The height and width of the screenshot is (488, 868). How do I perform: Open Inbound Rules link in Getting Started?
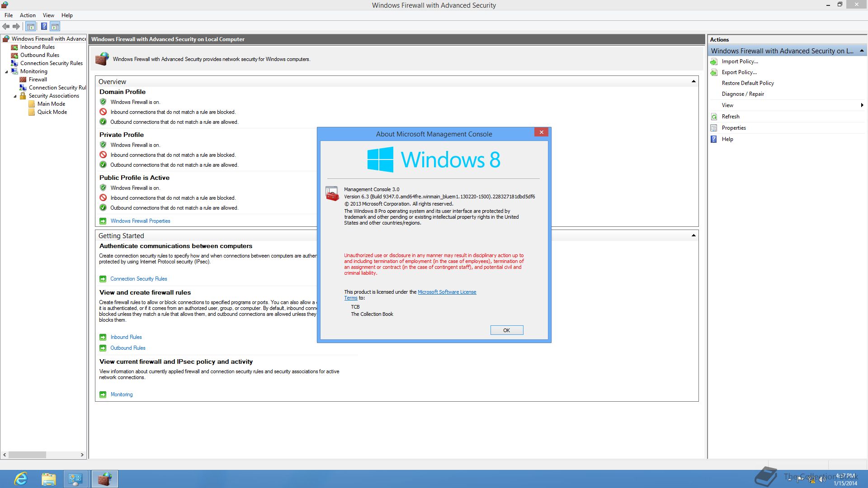point(126,337)
